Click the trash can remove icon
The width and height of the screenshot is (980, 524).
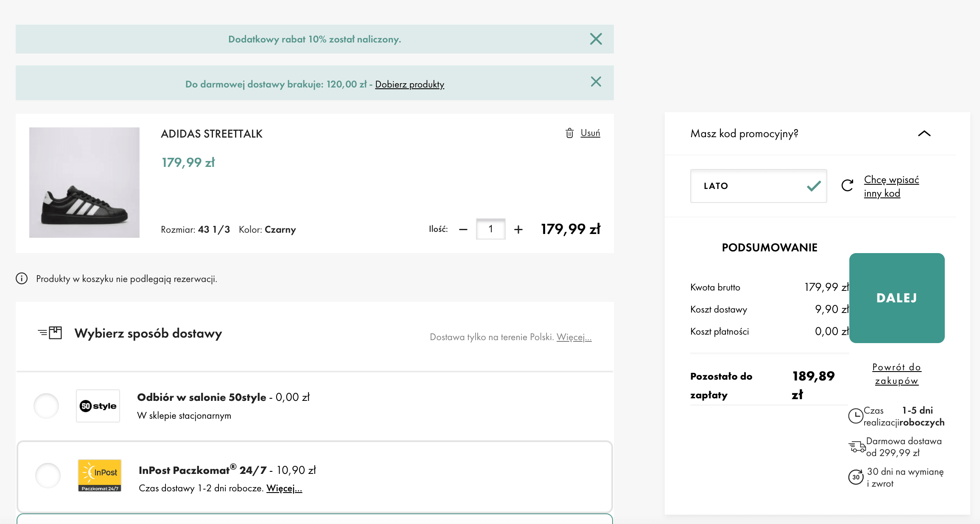coord(569,133)
